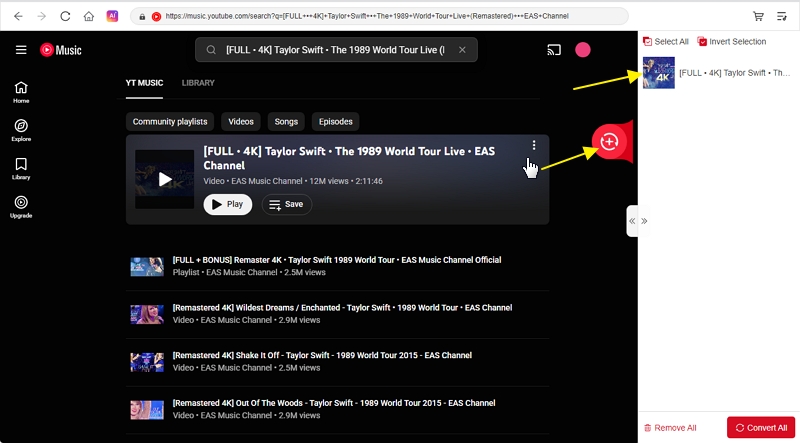Go to Home in the sidebar

[21, 92]
